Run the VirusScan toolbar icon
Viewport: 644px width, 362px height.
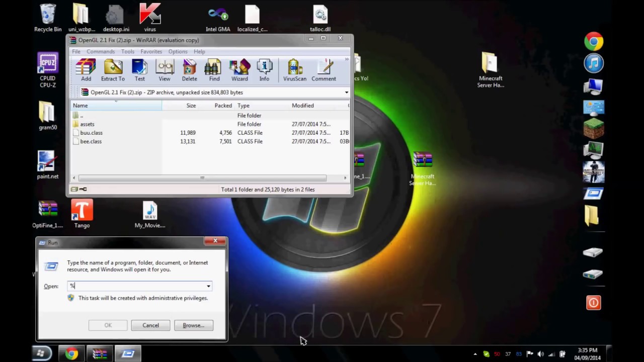click(x=295, y=70)
